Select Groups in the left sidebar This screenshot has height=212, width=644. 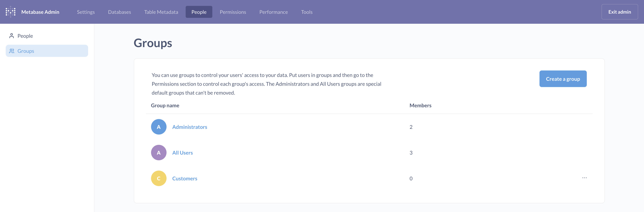click(x=26, y=51)
